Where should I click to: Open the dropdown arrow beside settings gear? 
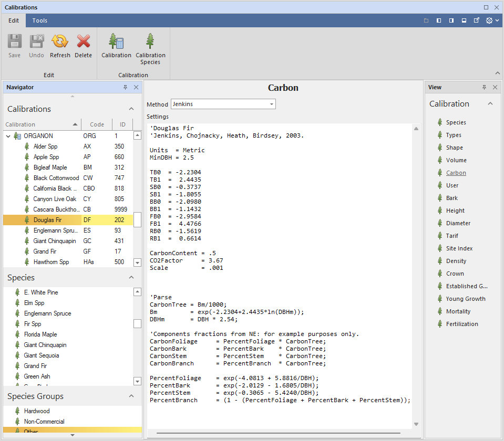pyautogui.click(x=497, y=20)
